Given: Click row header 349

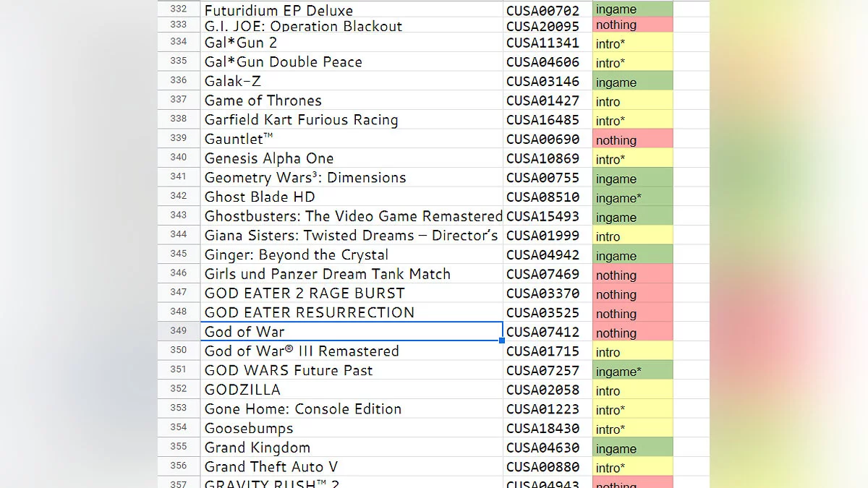Looking at the screenshot, I should click(x=179, y=332).
